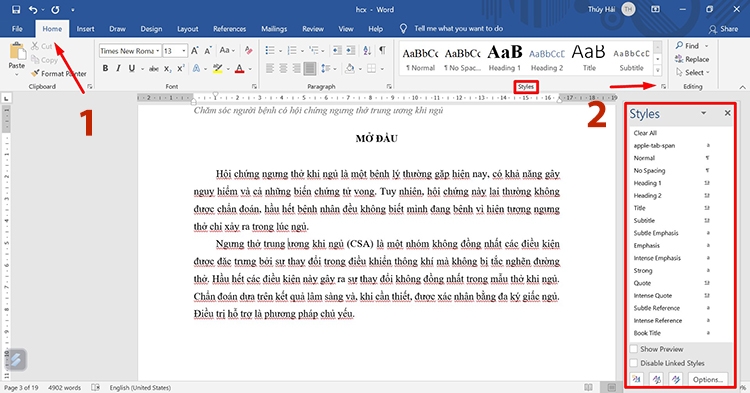The width and height of the screenshot is (750, 393).
Task: Expand the Styles gallery more arrow
Action: pyautogui.click(x=658, y=70)
